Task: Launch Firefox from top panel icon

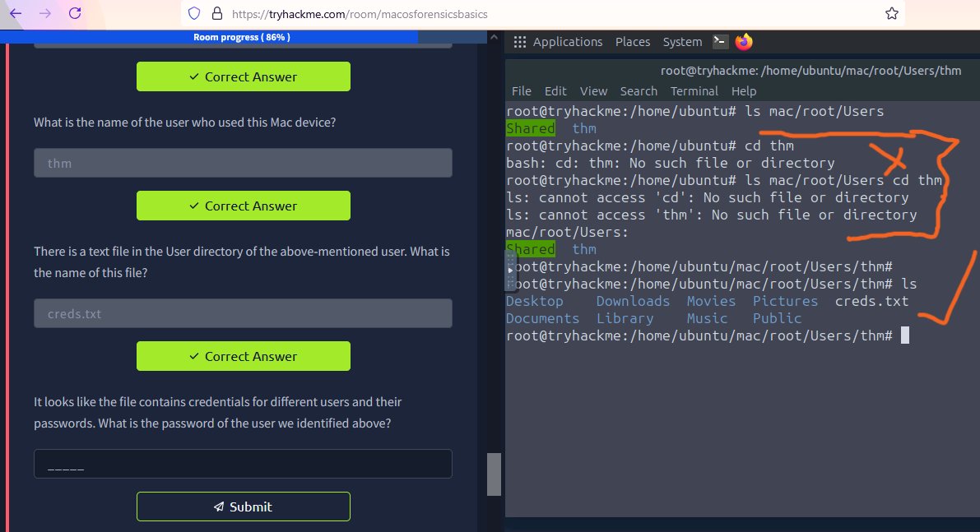Action: [x=744, y=41]
